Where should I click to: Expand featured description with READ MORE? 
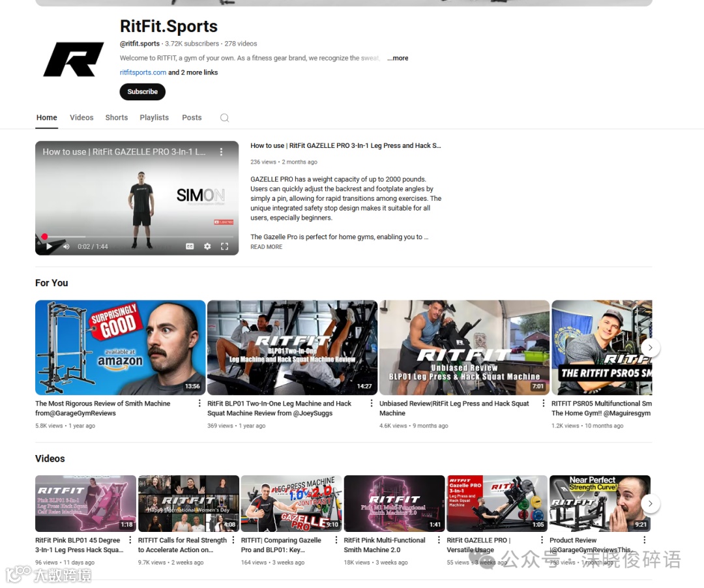point(266,247)
